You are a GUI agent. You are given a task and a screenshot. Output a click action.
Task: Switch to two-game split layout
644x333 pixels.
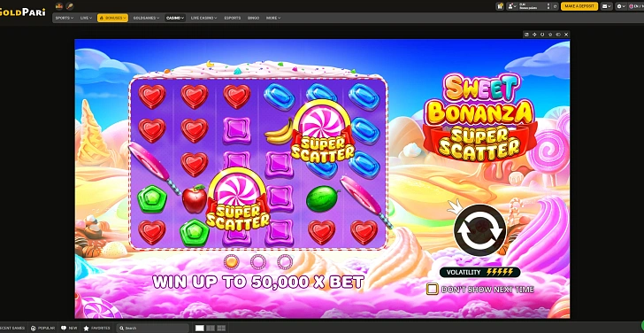(211, 328)
